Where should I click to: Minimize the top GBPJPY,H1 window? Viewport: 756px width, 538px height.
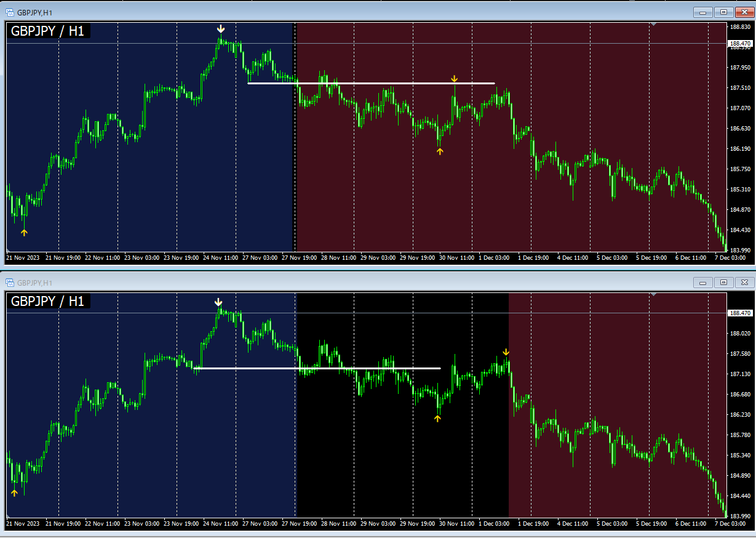pyautogui.click(x=702, y=12)
